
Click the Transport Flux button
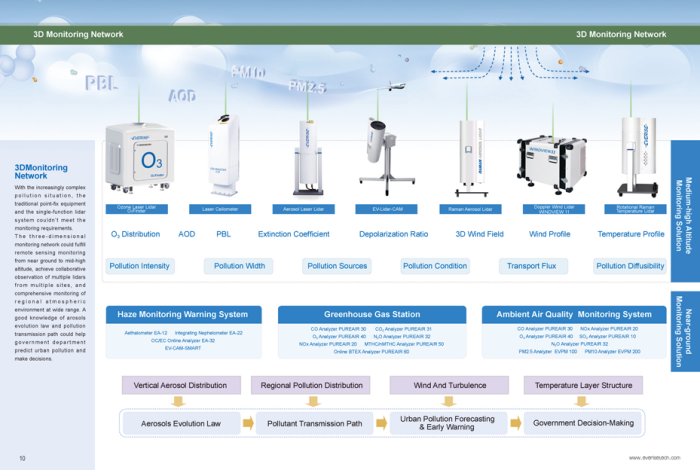click(x=531, y=266)
